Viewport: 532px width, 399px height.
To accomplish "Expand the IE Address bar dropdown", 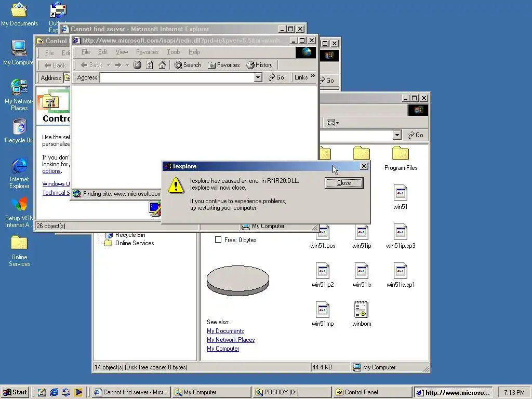I will [x=258, y=78].
